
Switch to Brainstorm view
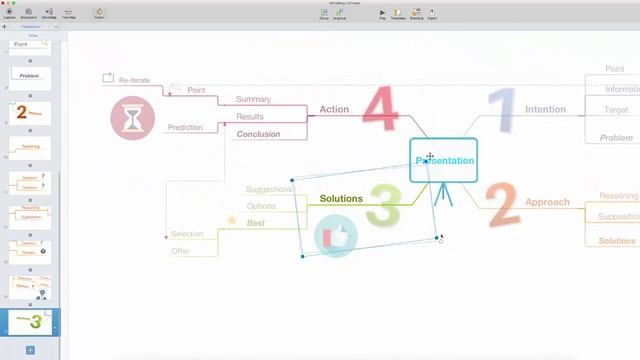tap(28, 13)
